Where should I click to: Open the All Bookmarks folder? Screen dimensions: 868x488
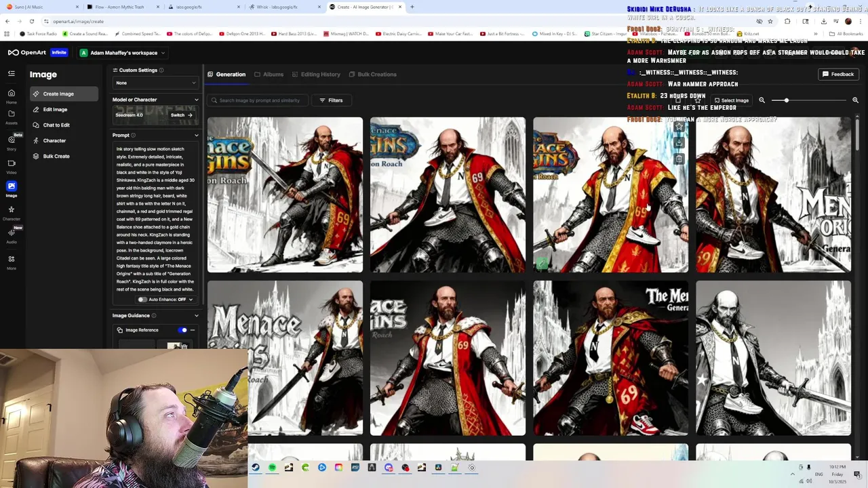(846, 34)
